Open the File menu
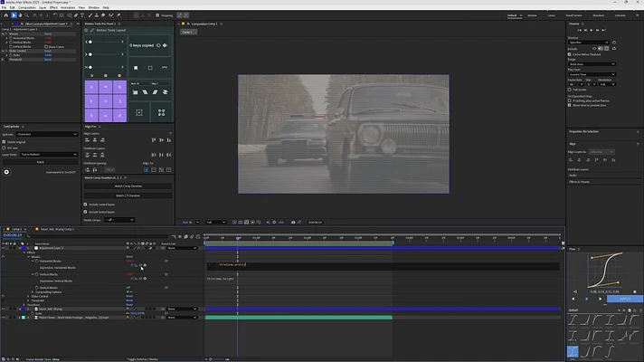Viewport: 644px width, 362px height. coord(5,7)
